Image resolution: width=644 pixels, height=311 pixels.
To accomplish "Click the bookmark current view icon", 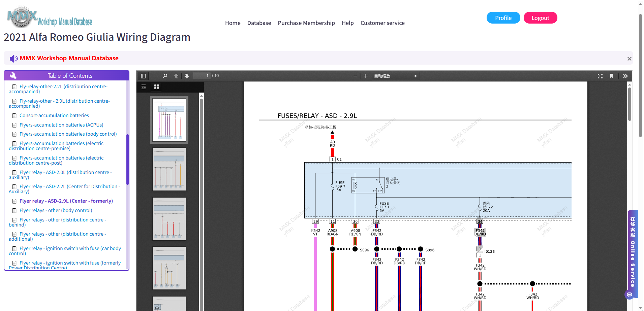I will point(612,76).
